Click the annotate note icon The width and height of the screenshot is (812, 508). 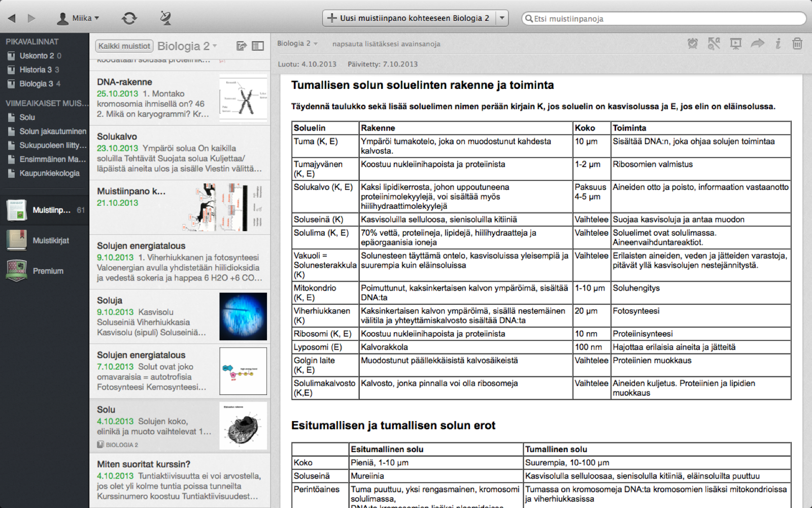(x=714, y=44)
